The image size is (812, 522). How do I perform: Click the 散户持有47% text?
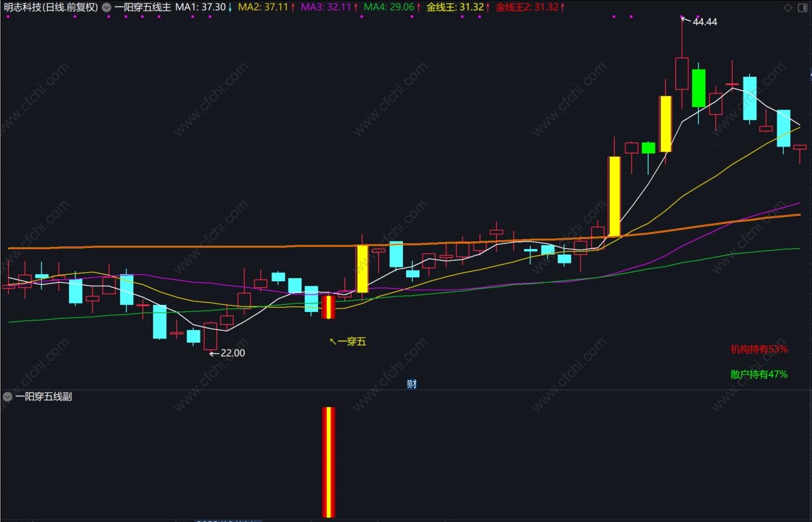point(759,374)
